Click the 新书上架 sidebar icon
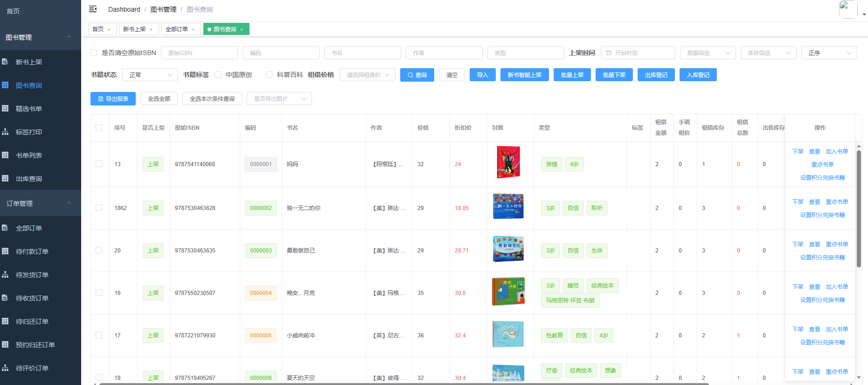The height and width of the screenshot is (385, 868). tap(5, 62)
